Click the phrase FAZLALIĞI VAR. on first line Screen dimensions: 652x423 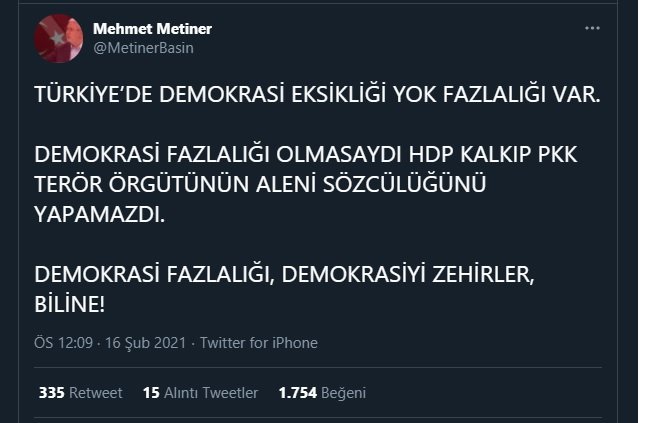521,94
